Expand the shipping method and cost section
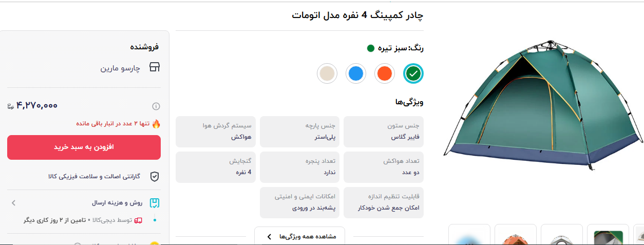Image resolution: width=644 pixels, height=245 pixels. [14, 203]
